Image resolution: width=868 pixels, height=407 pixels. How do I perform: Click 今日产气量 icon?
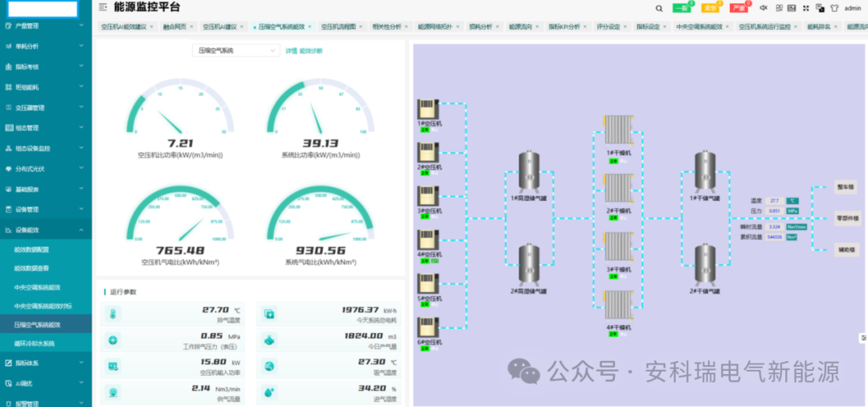[269, 340]
